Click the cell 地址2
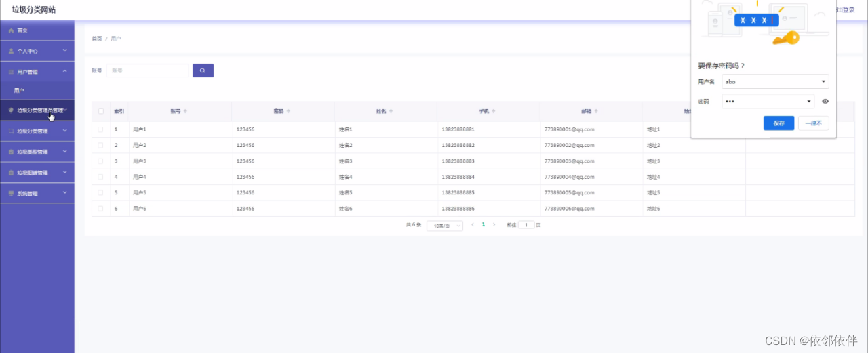868x353 pixels. [653, 145]
